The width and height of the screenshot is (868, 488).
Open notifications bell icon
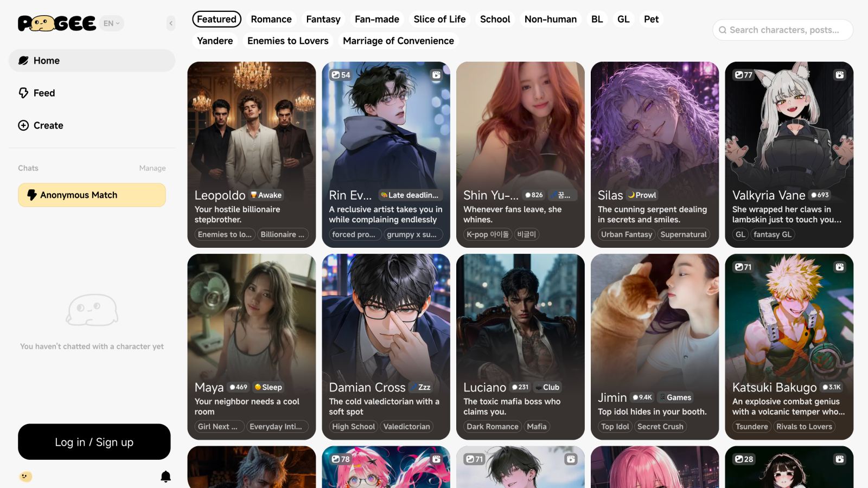pos(166,477)
